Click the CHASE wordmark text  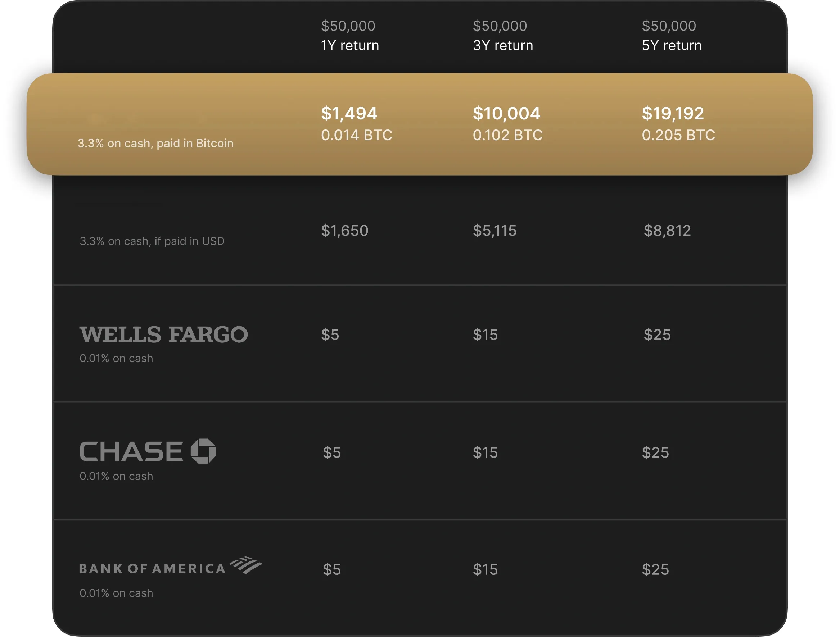131,452
